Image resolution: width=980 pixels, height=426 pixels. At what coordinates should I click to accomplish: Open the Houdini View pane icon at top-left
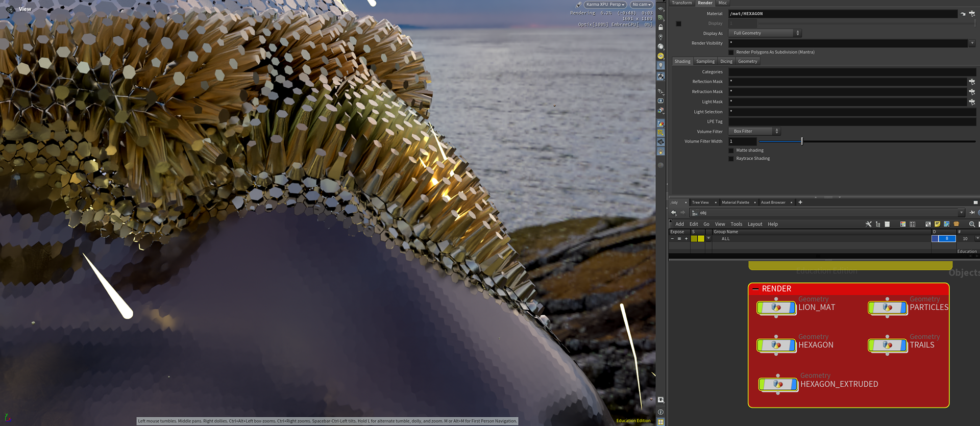click(x=10, y=9)
